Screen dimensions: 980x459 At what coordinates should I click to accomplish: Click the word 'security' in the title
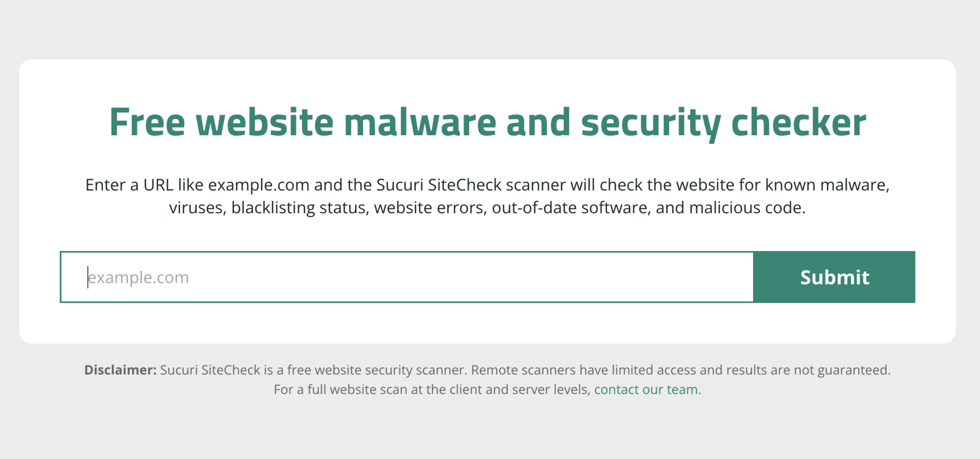[651, 124]
